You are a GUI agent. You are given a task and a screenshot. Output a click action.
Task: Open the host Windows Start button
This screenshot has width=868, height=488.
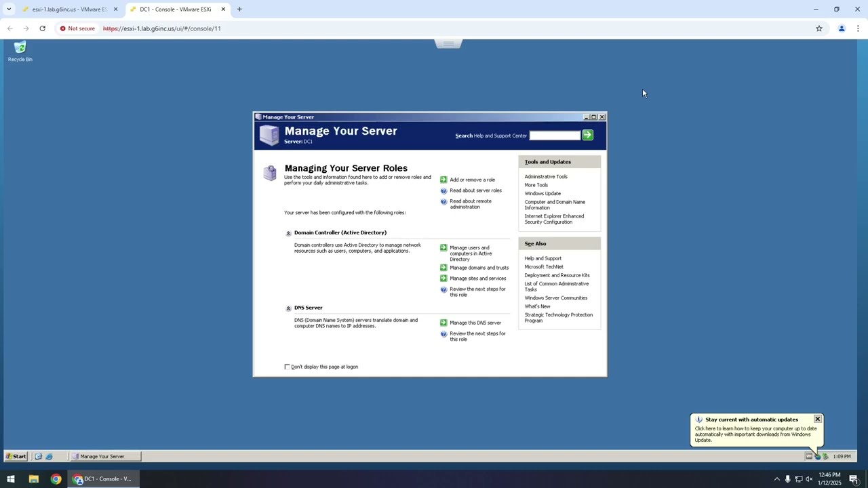[11, 479]
